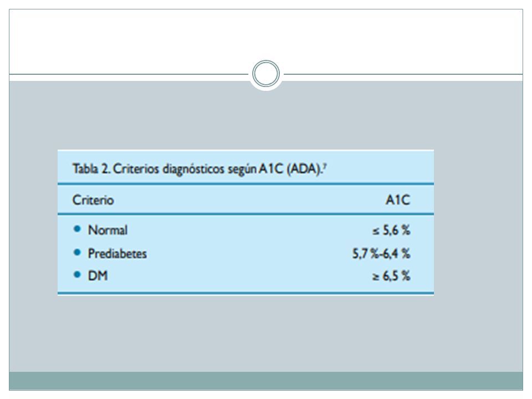
Task: Click the 'Normal' row label
Action: [x=108, y=230]
